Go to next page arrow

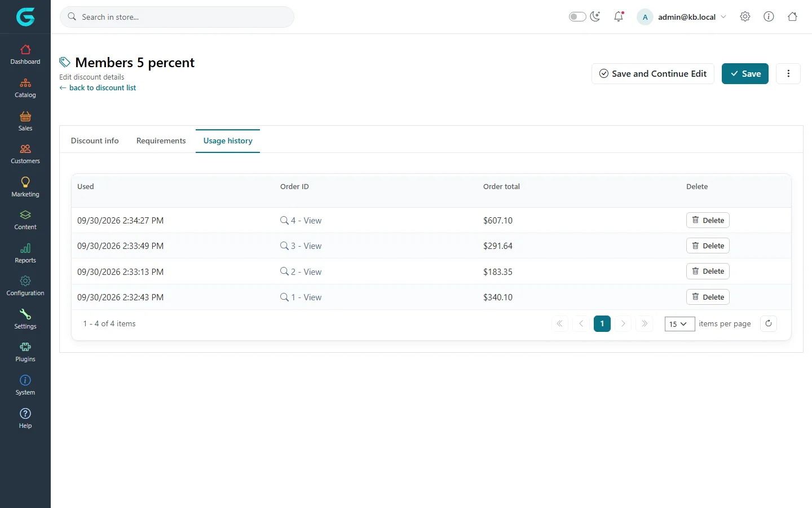(x=623, y=323)
